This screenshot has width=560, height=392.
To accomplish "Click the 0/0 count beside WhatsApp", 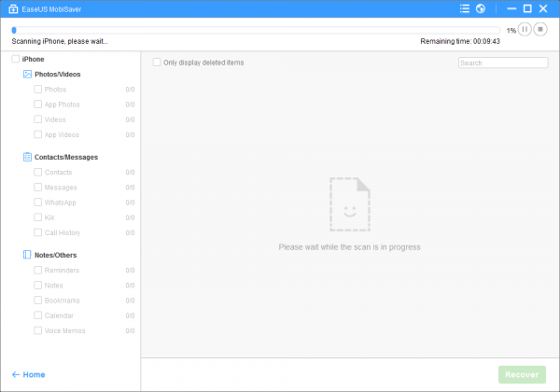I will [x=130, y=203].
